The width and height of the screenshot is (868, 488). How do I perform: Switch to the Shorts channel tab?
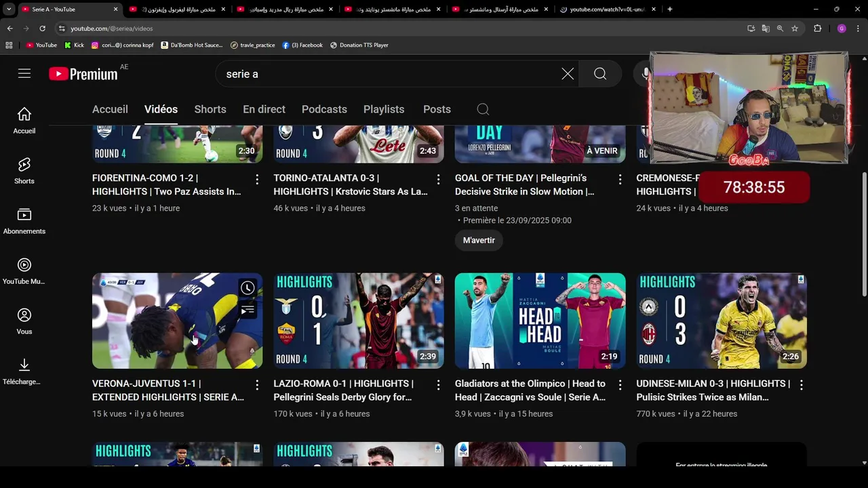[x=210, y=109]
